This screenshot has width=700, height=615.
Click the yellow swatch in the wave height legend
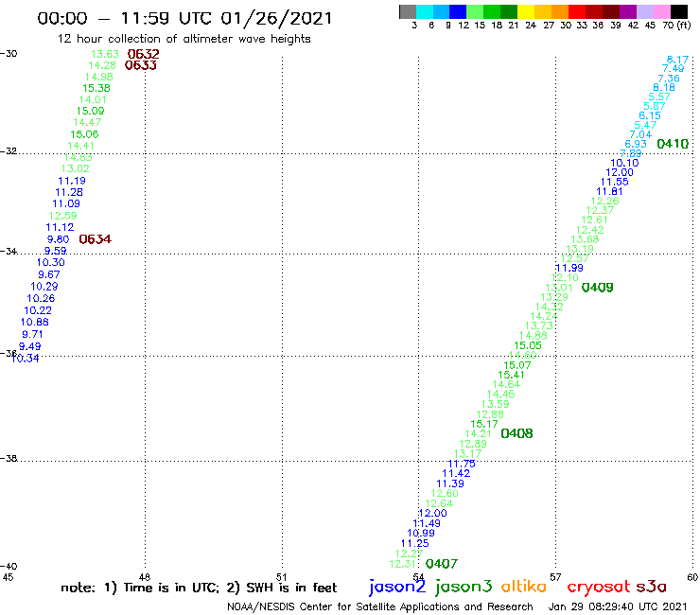pyautogui.click(x=526, y=11)
